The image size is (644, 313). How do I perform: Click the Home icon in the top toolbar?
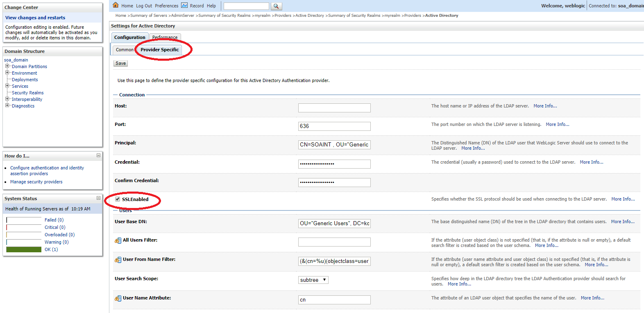[116, 5]
